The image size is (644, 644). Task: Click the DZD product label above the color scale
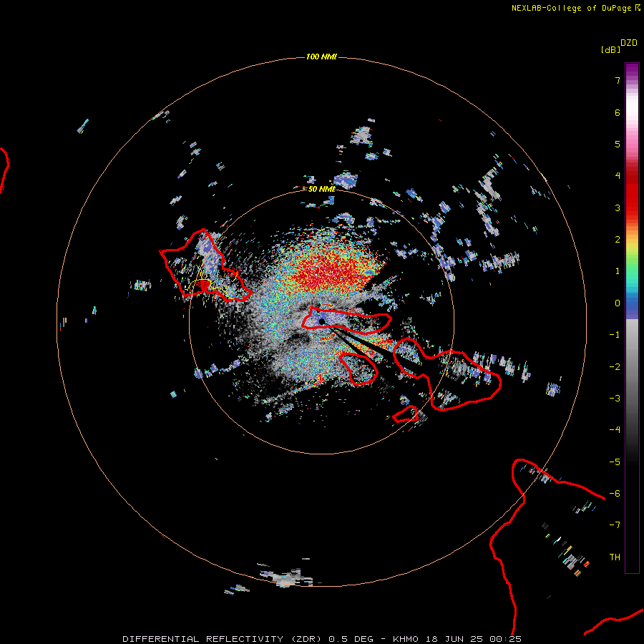pos(629,43)
